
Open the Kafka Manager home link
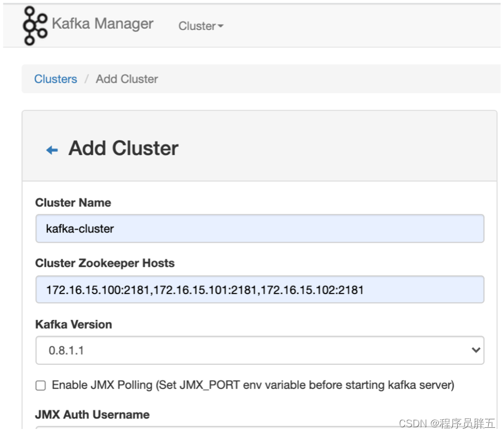point(102,24)
